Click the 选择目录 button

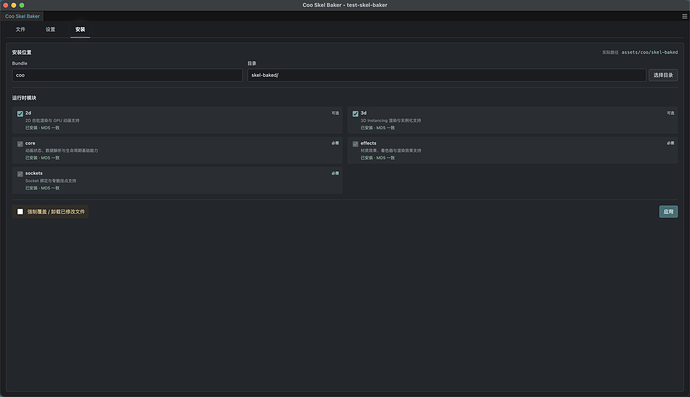pyautogui.click(x=663, y=75)
